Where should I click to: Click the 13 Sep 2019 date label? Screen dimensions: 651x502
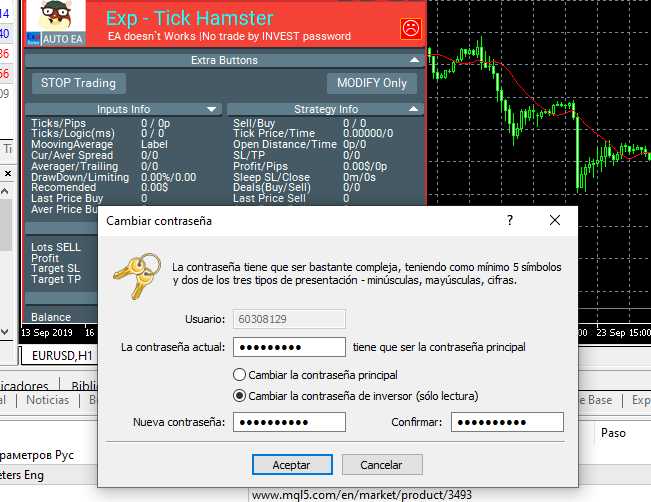pos(46,333)
